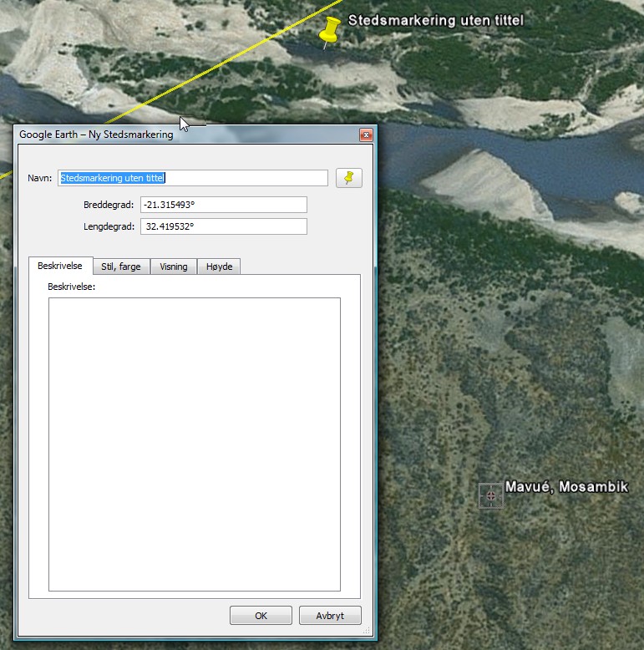Open icon chooser via pushpin button
The image size is (644, 650).
(349, 178)
